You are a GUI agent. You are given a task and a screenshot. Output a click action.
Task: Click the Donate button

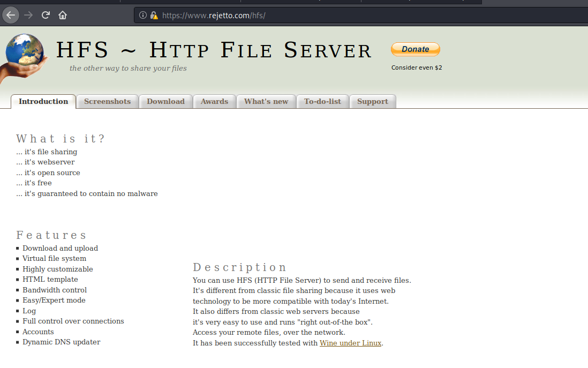[416, 49]
